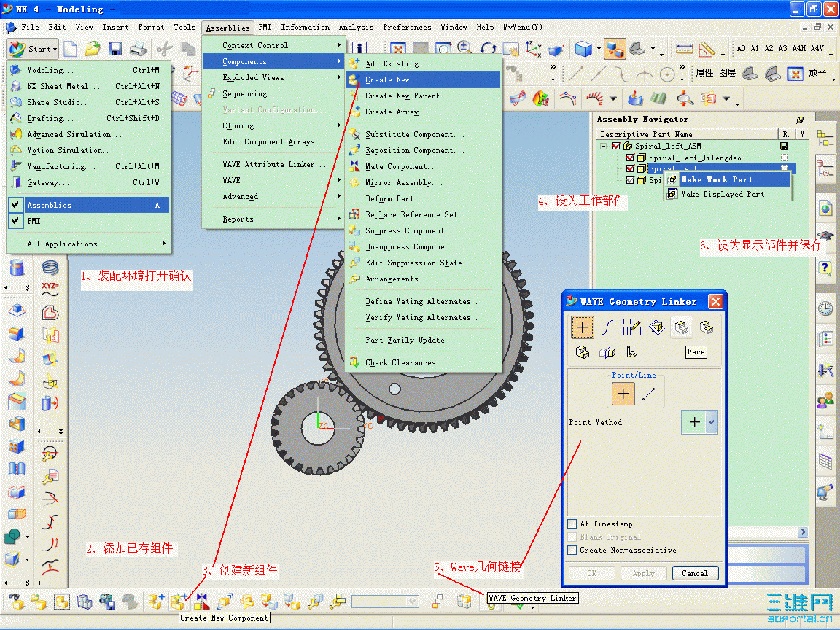Toggle checkbox of the last Spi component row

click(x=630, y=181)
